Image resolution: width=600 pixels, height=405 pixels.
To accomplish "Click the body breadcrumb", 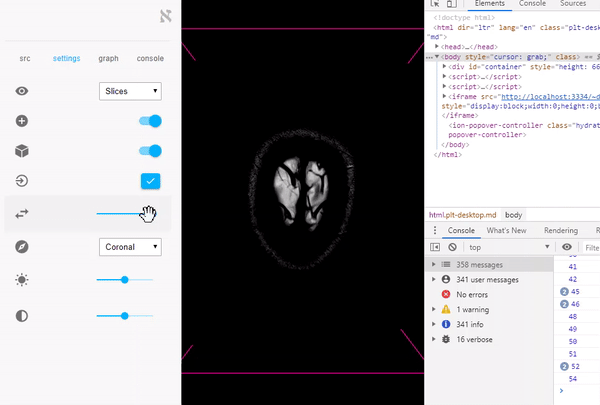I will 513,215.
